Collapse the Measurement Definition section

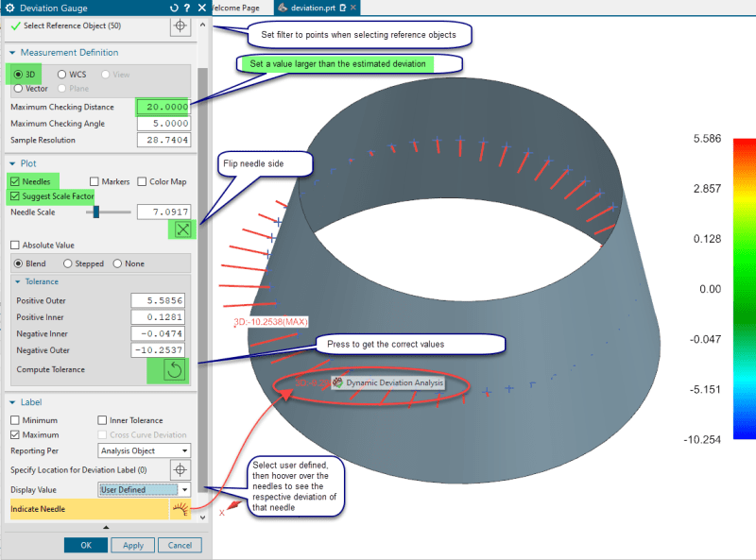pos(12,53)
